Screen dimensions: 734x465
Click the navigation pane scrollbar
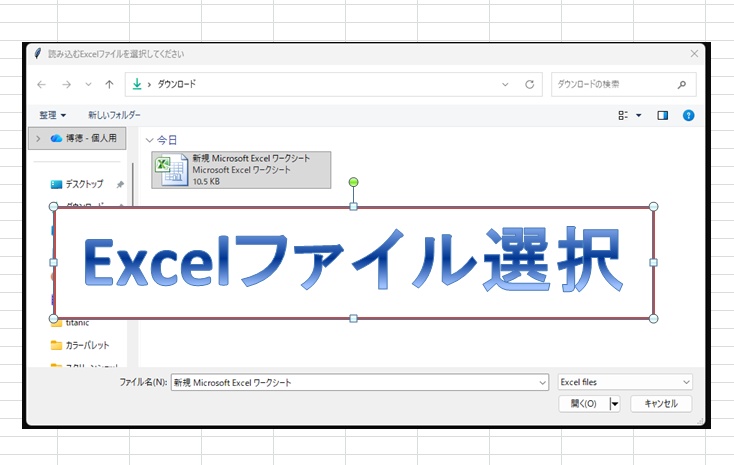pyautogui.click(x=133, y=185)
